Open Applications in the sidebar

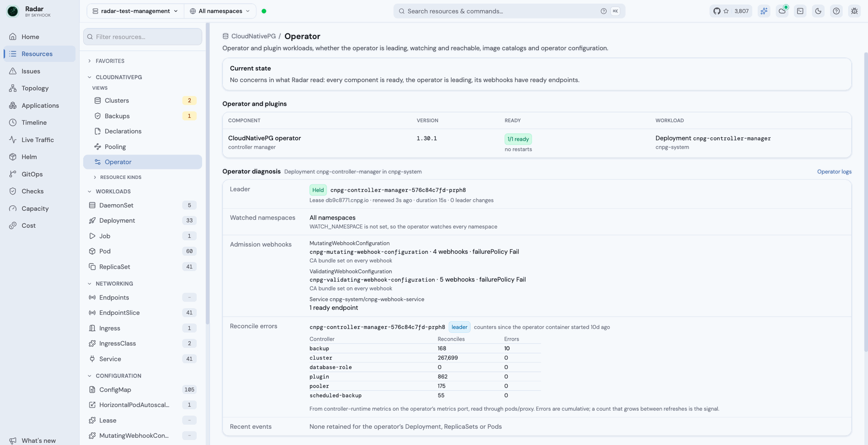click(x=39, y=105)
